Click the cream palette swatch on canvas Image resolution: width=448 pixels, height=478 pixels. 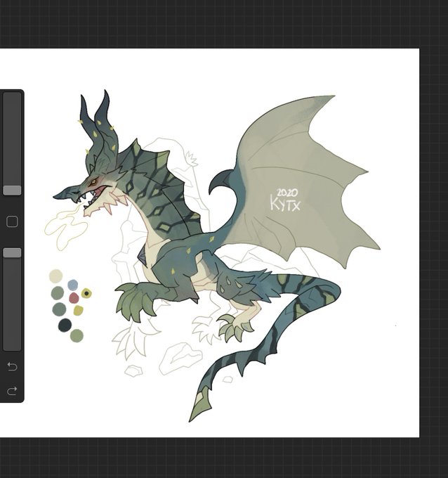pyautogui.click(x=55, y=276)
